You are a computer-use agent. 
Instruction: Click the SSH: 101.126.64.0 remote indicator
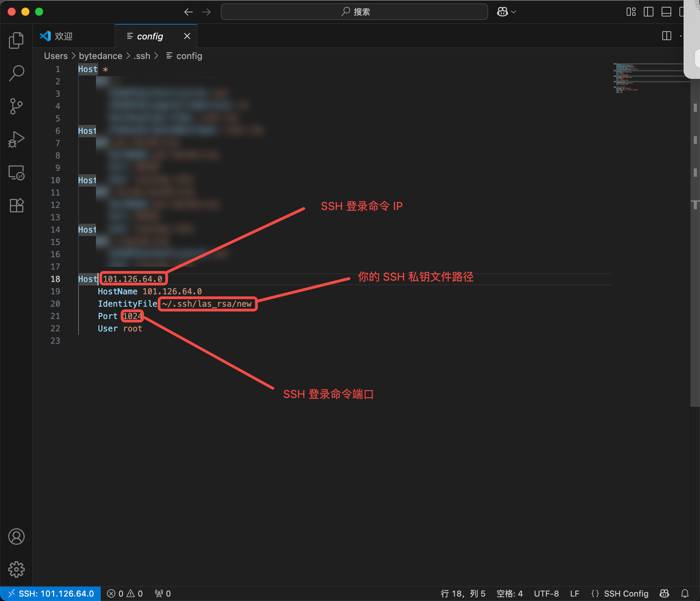[x=51, y=593]
